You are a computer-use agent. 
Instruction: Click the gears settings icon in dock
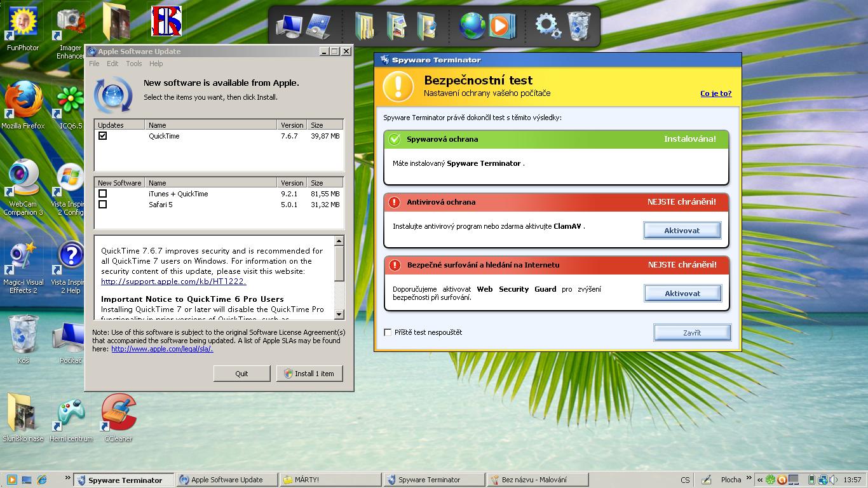pyautogui.click(x=547, y=26)
